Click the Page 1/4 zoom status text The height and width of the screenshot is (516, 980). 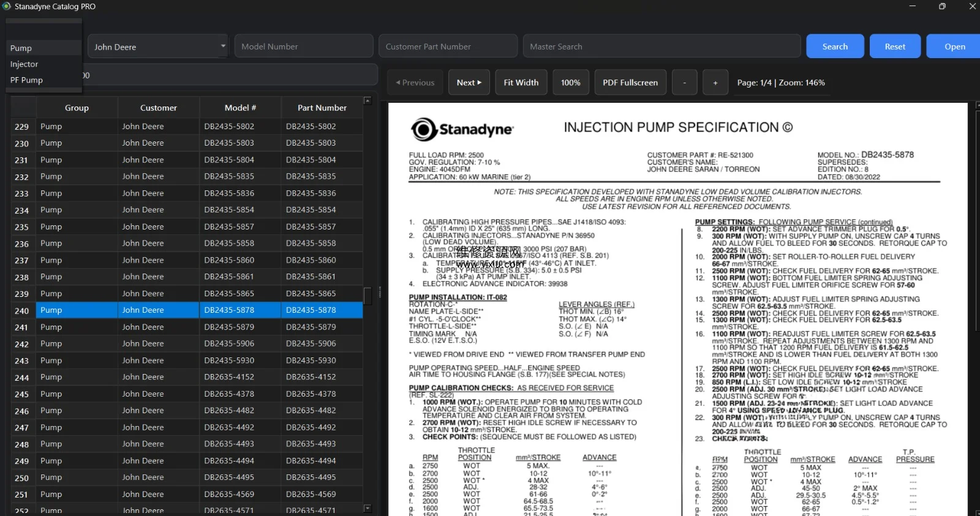point(781,83)
